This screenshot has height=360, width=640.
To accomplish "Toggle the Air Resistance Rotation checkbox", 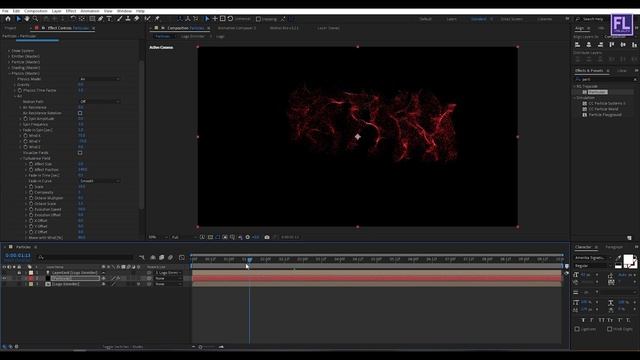I will tap(80, 113).
